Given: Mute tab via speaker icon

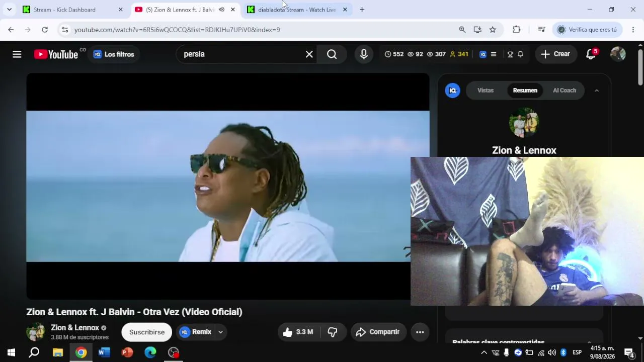Looking at the screenshot, I should 221,10.
